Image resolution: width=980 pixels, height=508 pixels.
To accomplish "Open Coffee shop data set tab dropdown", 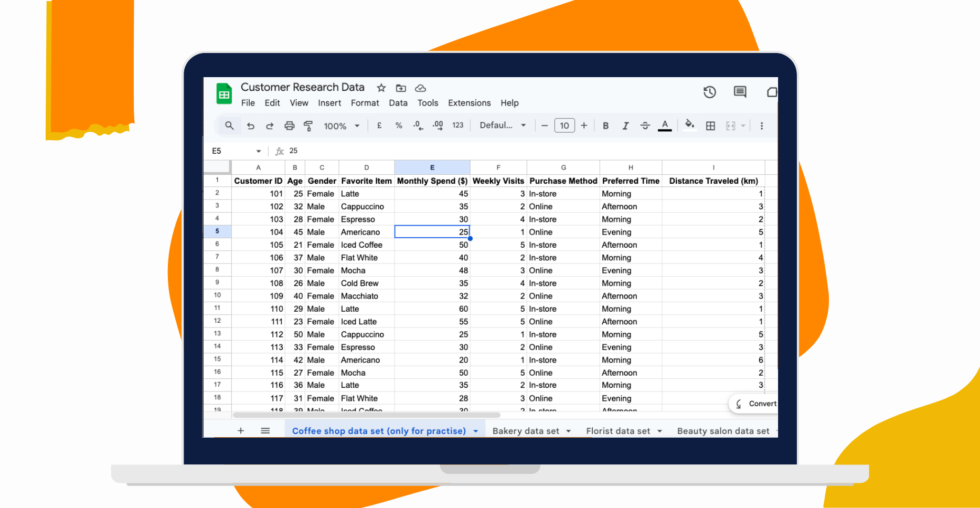I will tap(476, 431).
